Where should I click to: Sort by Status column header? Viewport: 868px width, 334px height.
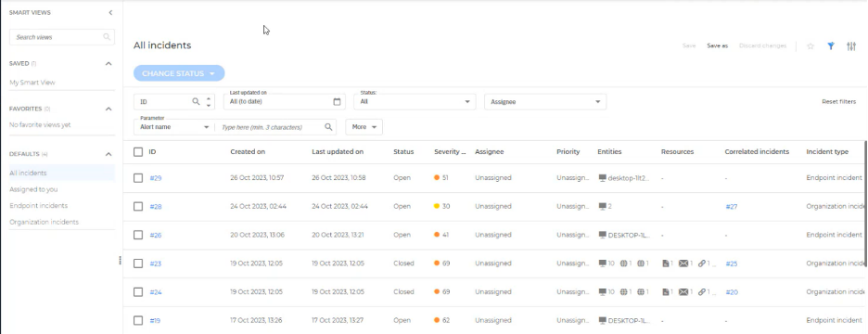tap(403, 152)
